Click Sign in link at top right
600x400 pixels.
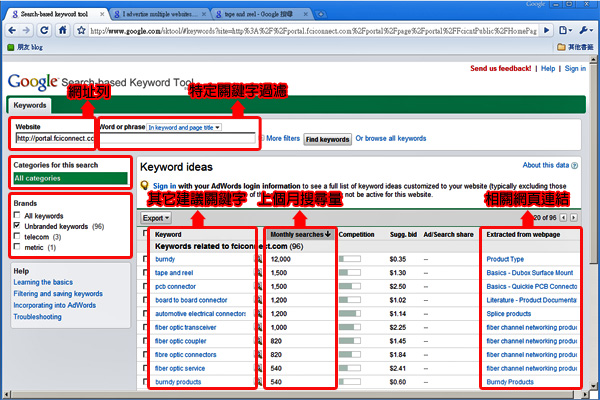click(575, 69)
